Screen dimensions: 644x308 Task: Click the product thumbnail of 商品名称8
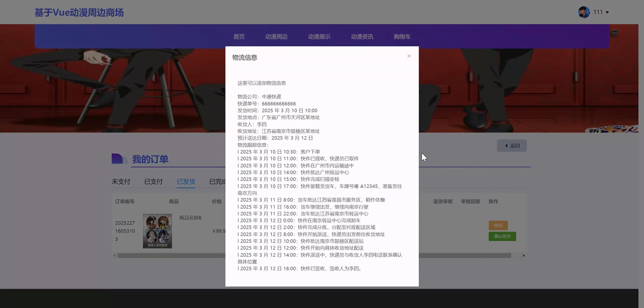(x=157, y=231)
